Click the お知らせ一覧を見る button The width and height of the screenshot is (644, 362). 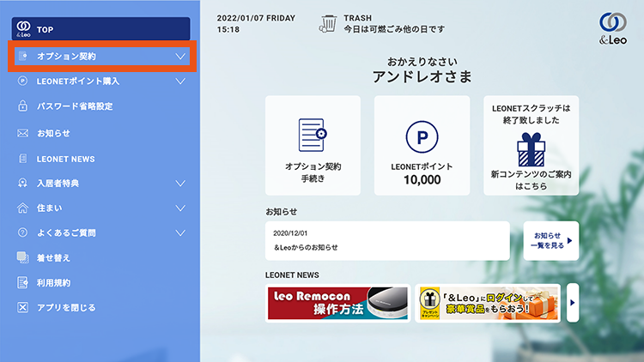[x=551, y=240]
